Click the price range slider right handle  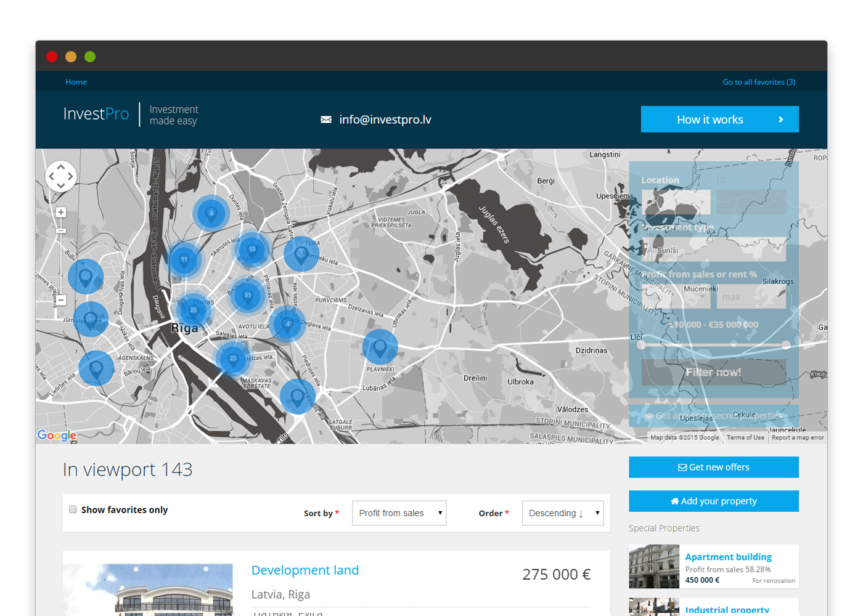tap(786, 345)
